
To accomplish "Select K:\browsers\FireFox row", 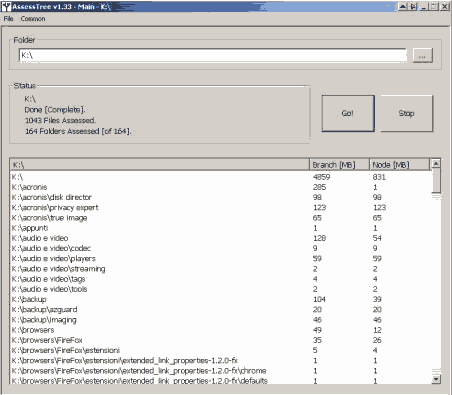I will (x=220, y=340).
